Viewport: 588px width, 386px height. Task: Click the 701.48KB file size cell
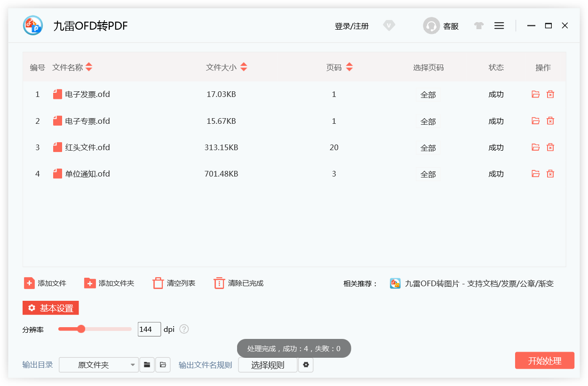pyautogui.click(x=221, y=174)
